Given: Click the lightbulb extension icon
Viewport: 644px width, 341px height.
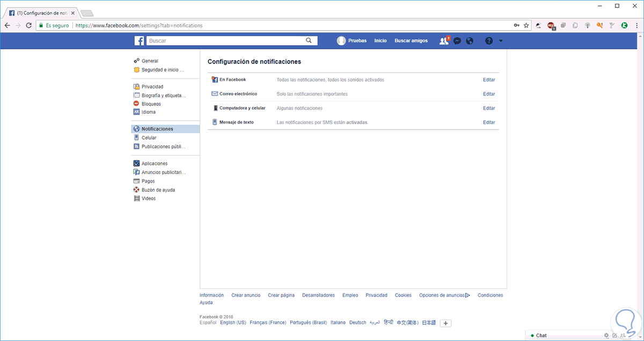Looking at the screenshot, I should [587, 25].
